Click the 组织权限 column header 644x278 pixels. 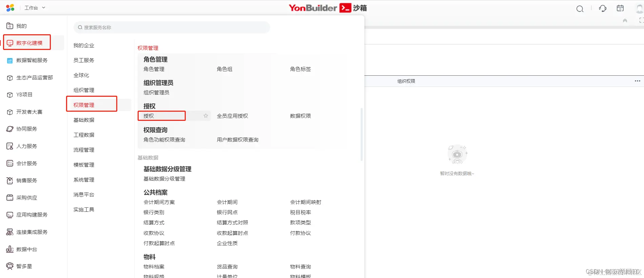pyautogui.click(x=406, y=81)
